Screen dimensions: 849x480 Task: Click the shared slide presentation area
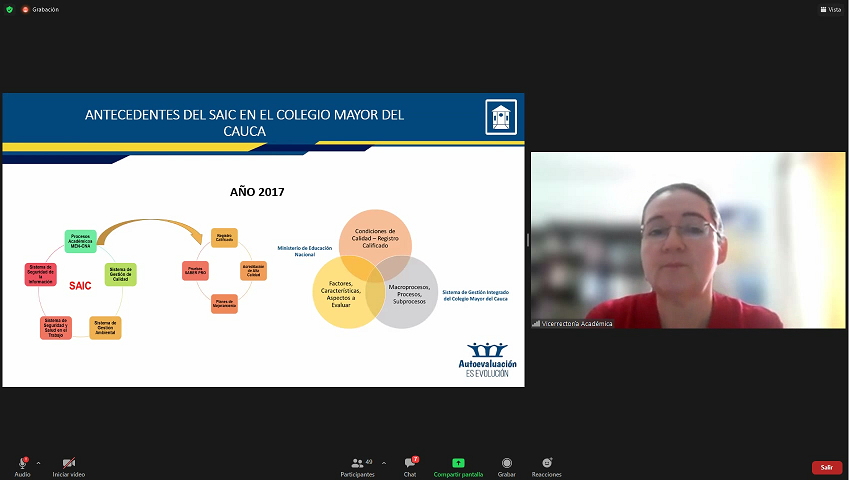(263, 240)
